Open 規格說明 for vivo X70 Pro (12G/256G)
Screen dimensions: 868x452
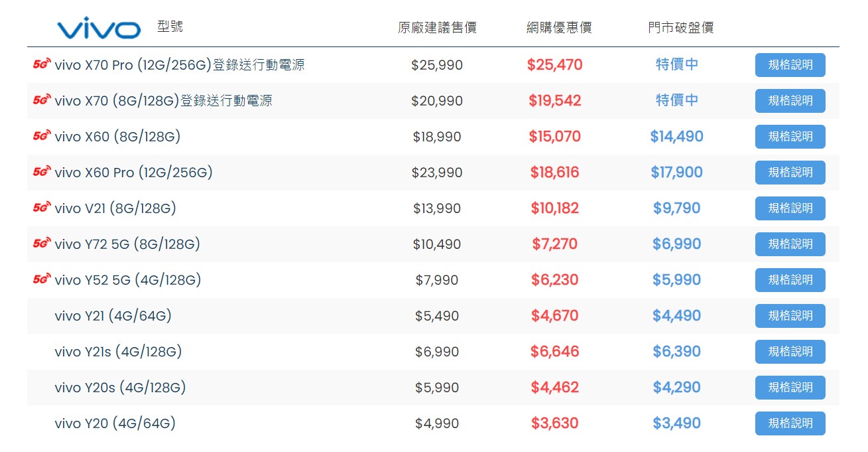(x=790, y=65)
